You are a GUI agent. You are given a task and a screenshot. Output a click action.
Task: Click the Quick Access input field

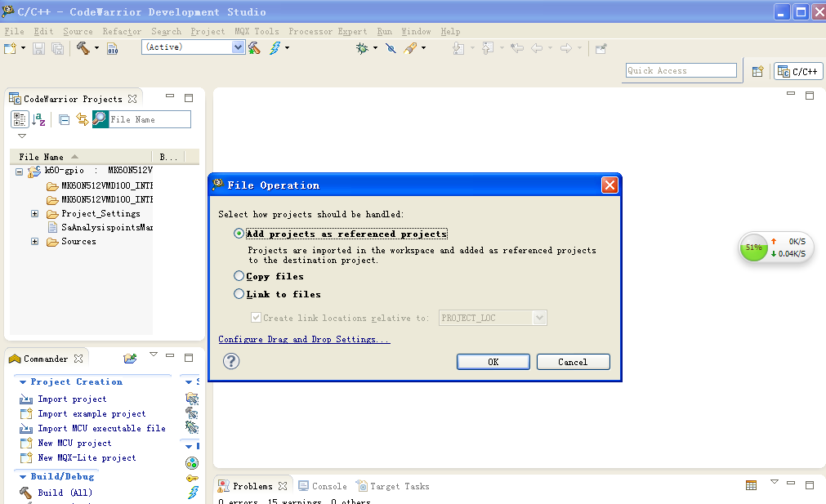pos(681,70)
